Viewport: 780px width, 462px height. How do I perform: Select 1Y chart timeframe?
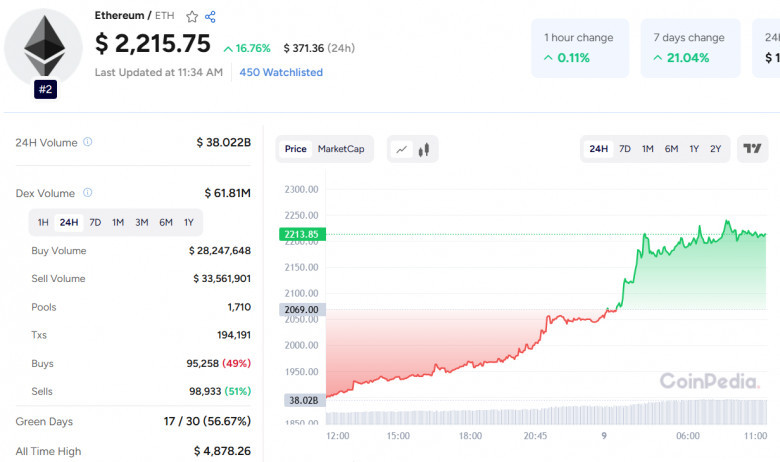pos(694,149)
